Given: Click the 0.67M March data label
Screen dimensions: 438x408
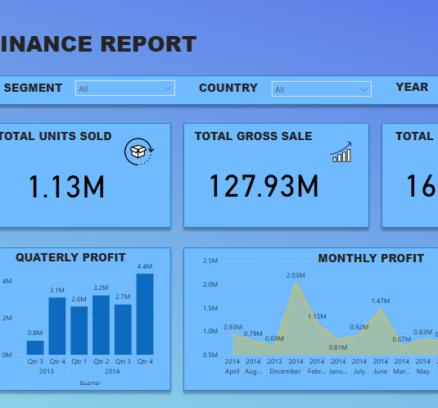Looking at the screenshot, I should [402, 339].
